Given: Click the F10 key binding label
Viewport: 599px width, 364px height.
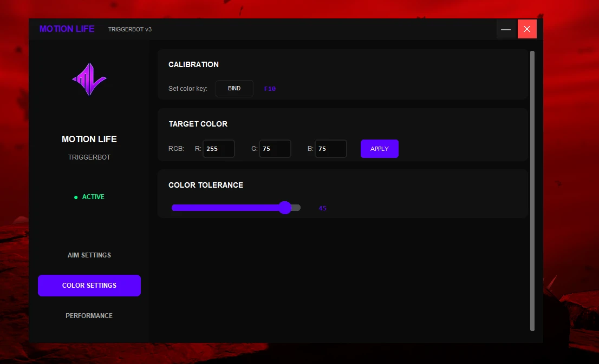Looking at the screenshot, I should [270, 89].
